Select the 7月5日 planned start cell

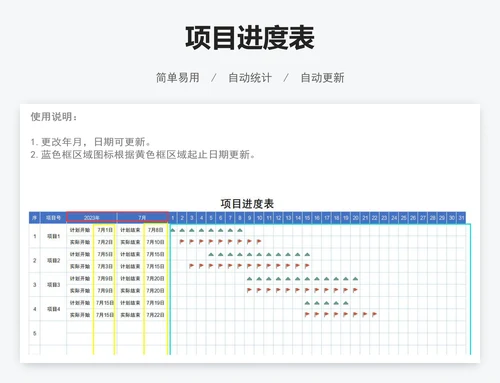pyautogui.click(x=105, y=254)
